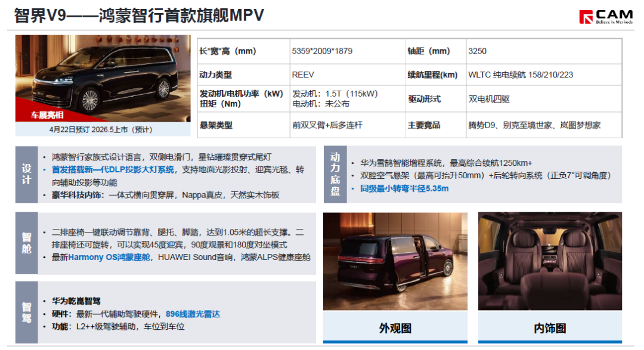Click the blue 首发搭载新一代DLP投影大灯系统 text
Image resolution: width=644 pixels, height=350 pixels.
(113, 170)
